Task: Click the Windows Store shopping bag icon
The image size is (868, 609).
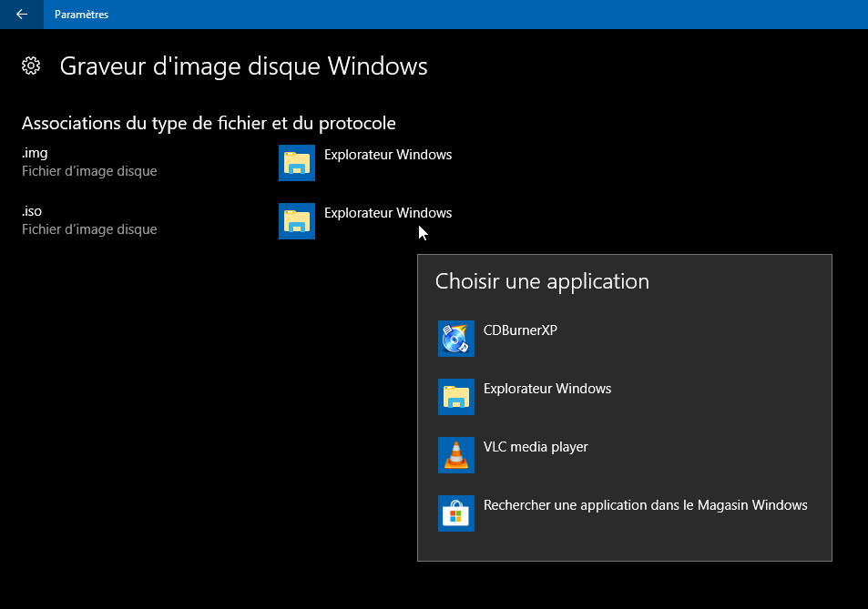Action: (x=456, y=513)
